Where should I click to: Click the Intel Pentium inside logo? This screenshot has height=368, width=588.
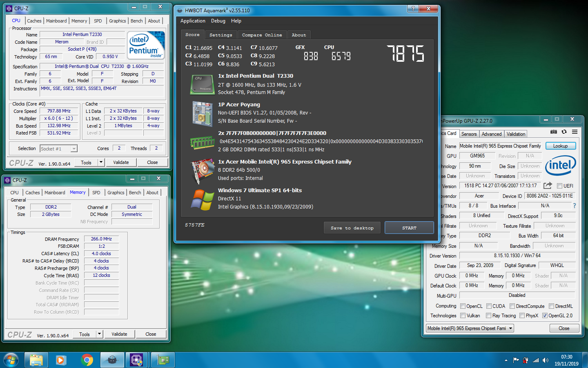point(146,45)
